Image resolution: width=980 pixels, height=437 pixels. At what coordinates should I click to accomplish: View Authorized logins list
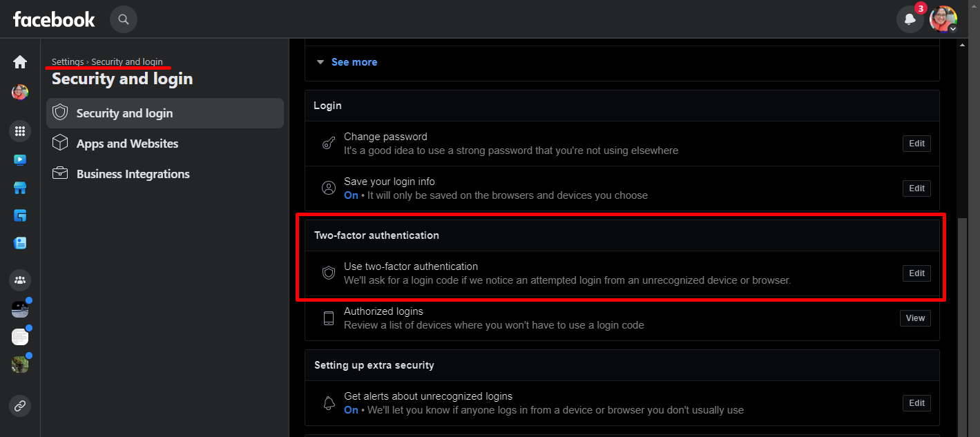point(915,318)
